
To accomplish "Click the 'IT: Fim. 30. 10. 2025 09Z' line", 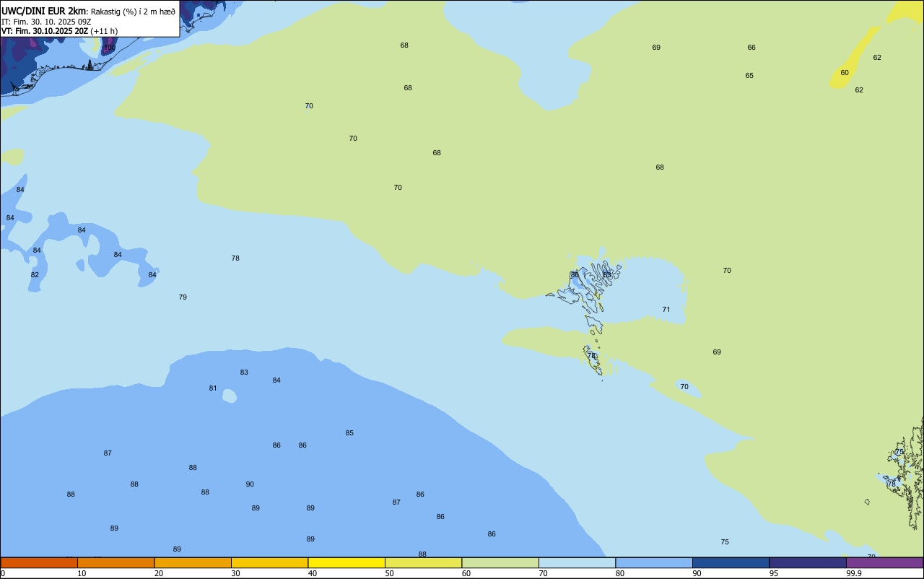I will (x=46, y=22).
